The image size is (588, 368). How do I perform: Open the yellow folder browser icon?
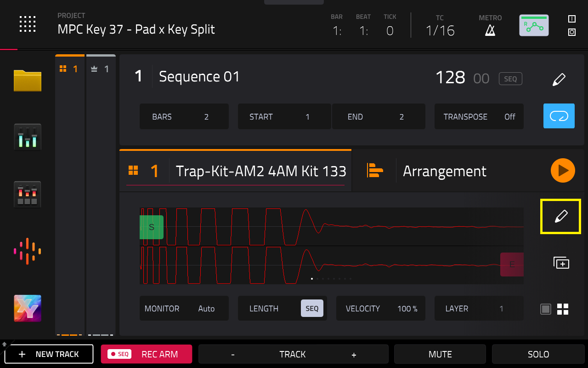click(x=28, y=80)
